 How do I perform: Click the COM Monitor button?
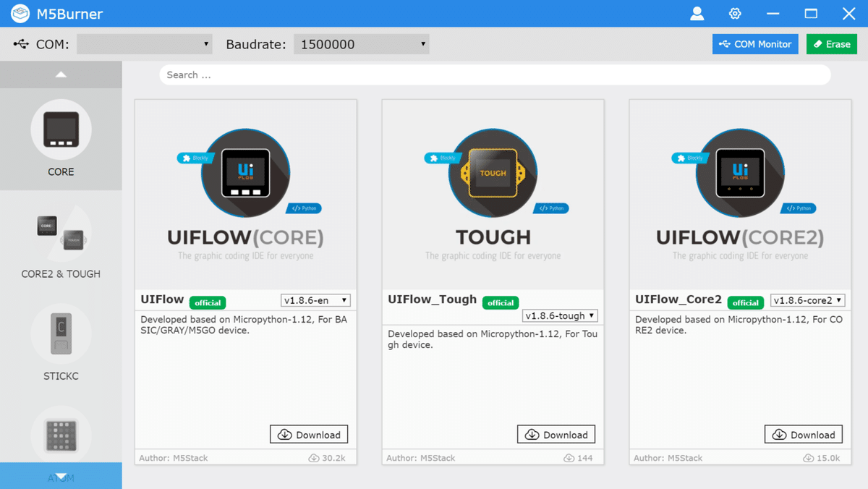pyautogui.click(x=755, y=44)
